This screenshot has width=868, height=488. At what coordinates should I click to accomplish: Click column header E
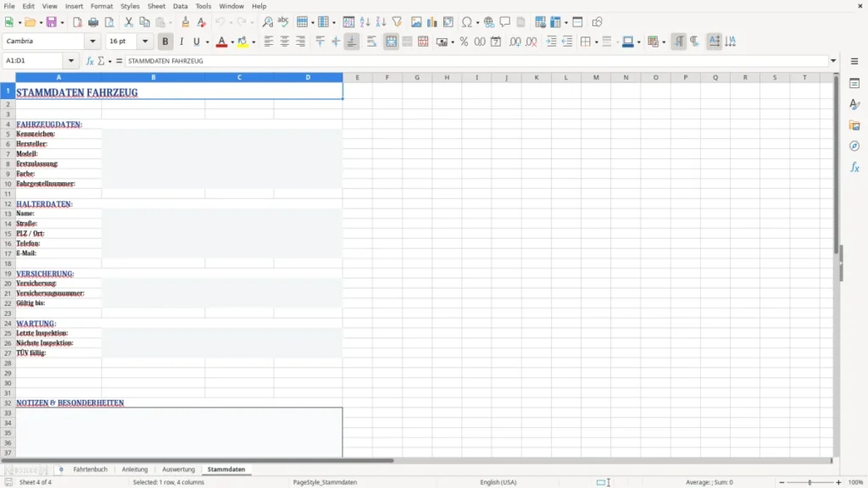click(357, 77)
